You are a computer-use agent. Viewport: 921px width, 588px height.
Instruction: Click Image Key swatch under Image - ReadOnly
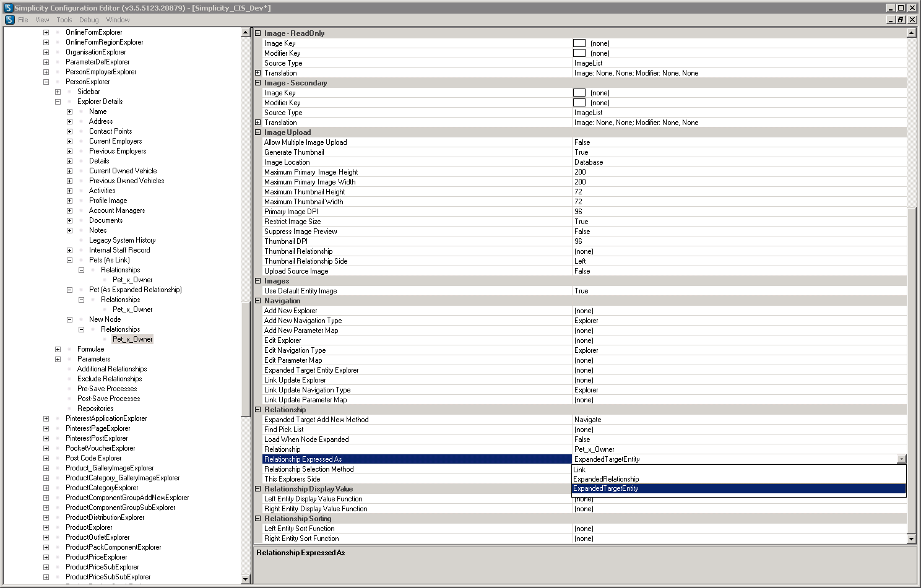(579, 43)
